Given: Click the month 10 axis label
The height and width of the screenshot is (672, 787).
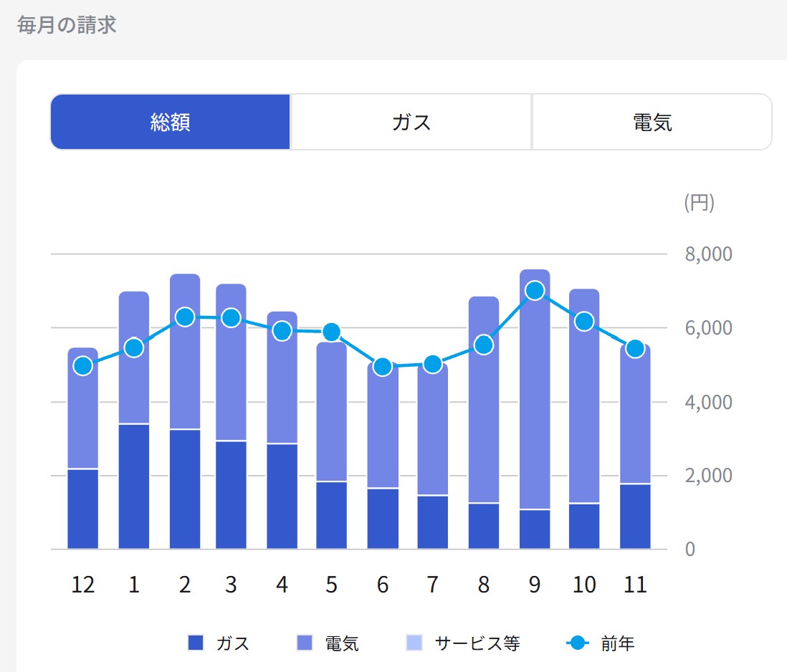Looking at the screenshot, I should pyautogui.click(x=584, y=585).
